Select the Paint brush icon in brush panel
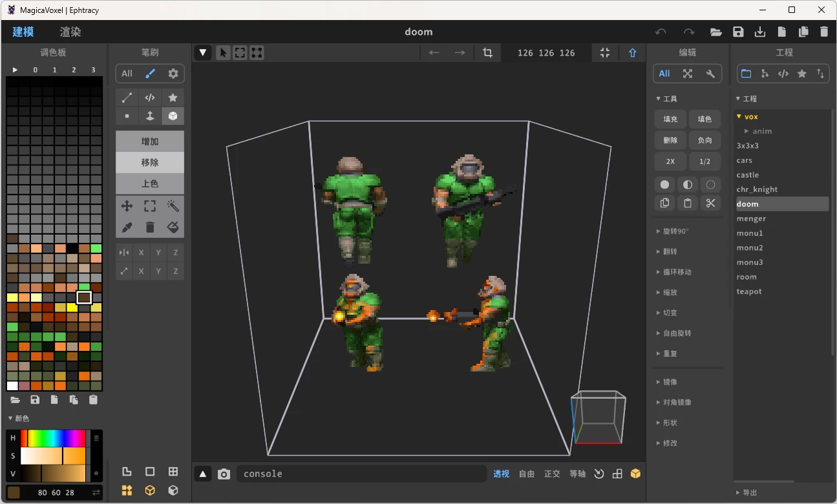This screenshot has width=837, height=504. pyautogui.click(x=149, y=73)
